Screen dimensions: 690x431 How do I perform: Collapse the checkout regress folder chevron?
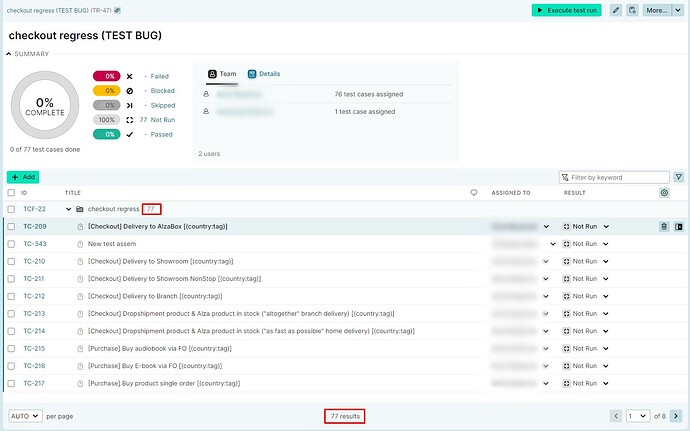click(x=68, y=209)
